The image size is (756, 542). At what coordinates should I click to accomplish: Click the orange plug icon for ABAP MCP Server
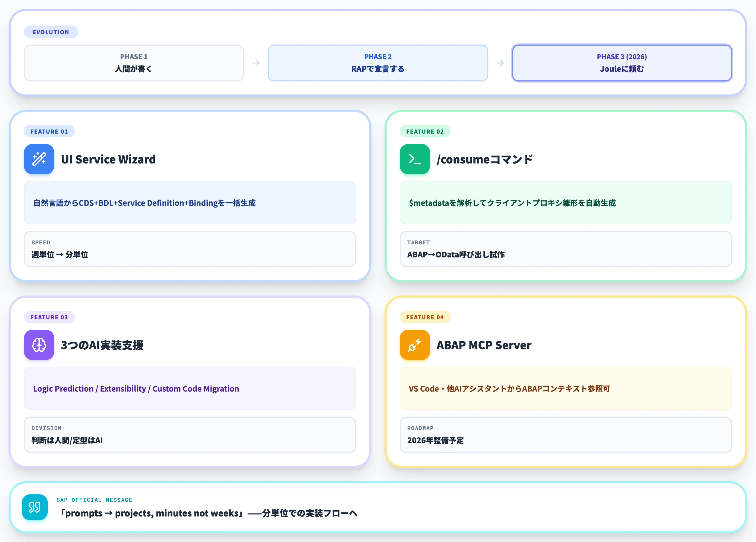point(415,345)
